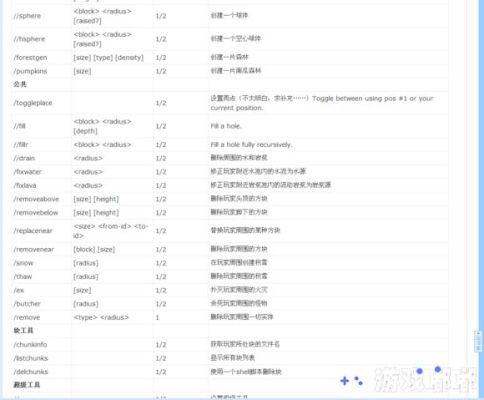
Task: Click the /forestgen command text
Action: [x=30, y=58]
